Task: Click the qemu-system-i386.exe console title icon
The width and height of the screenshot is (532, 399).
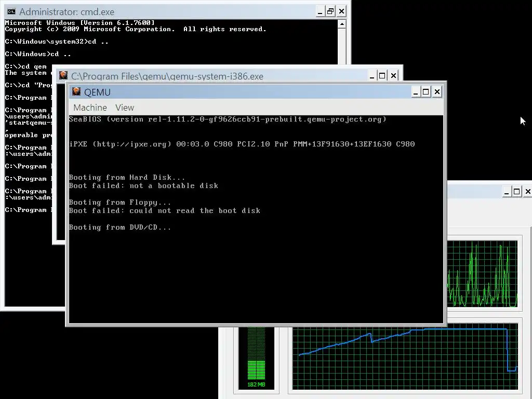Action: [63, 75]
